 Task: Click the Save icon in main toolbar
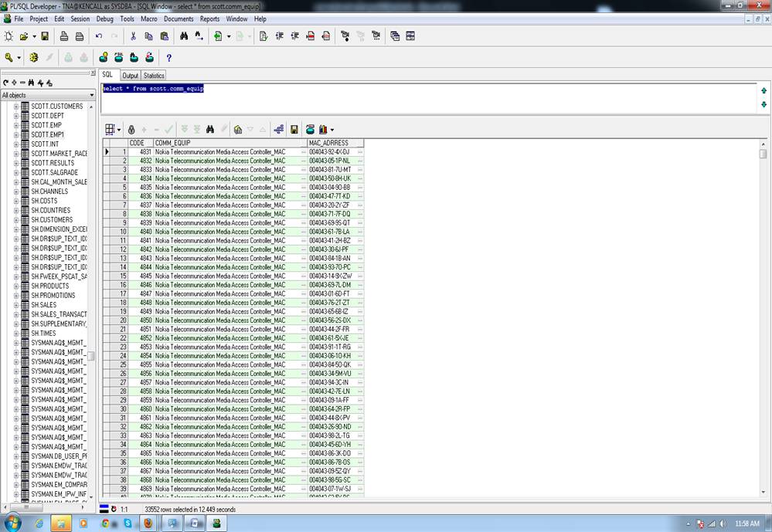tap(45, 36)
